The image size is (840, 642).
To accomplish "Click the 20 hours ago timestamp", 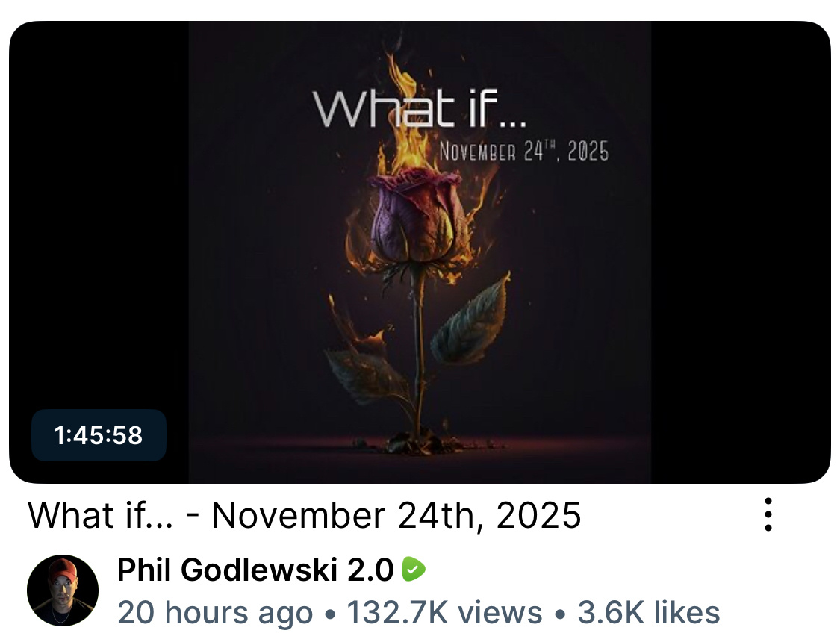I will coord(215,613).
